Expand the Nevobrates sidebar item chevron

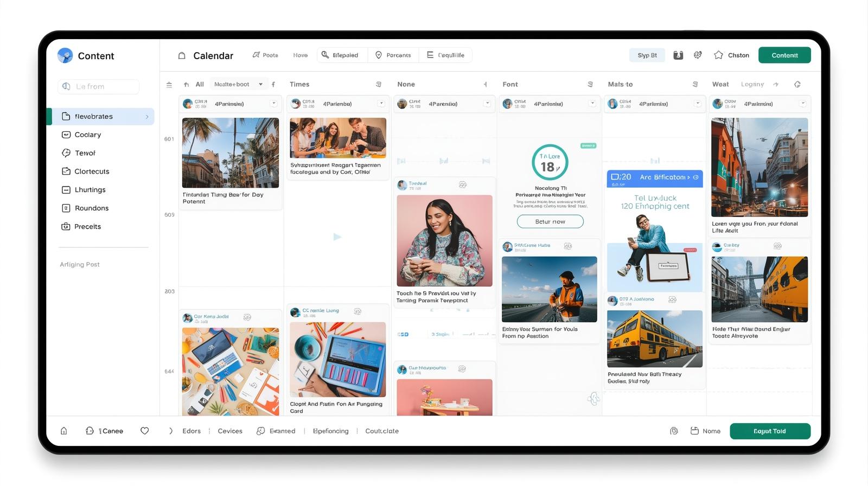147,117
